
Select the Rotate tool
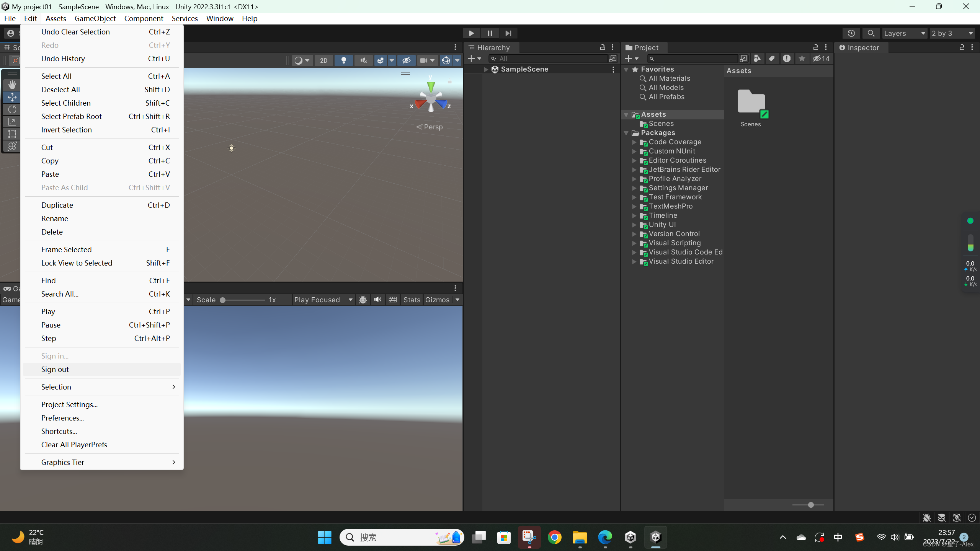click(x=12, y=109)
